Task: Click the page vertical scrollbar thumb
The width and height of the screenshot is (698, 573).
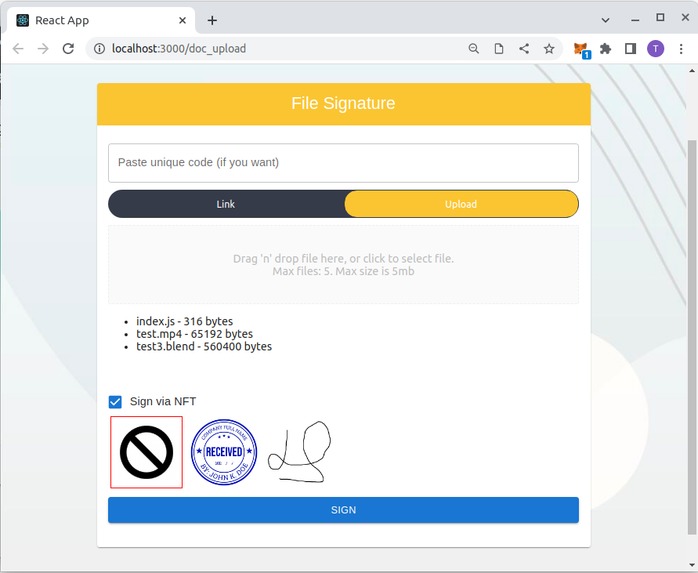Action: click(692, 337)
